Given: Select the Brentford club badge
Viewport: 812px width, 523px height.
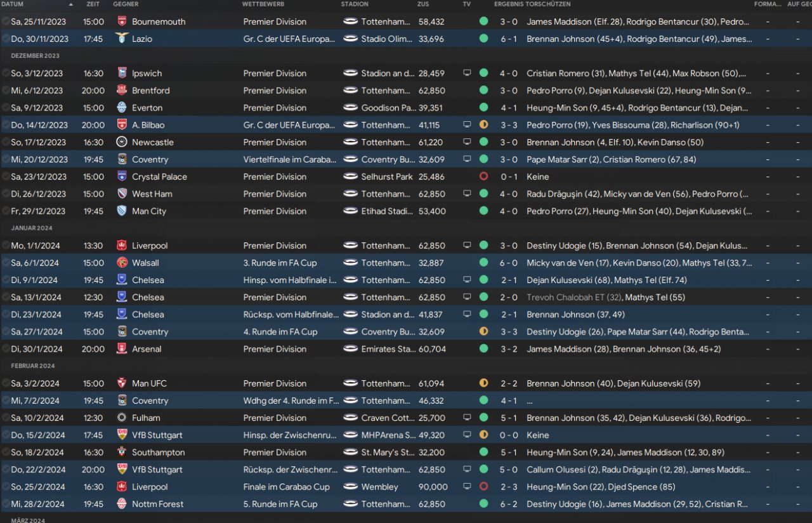Looking at the screenshot, I should (x=122, y=90).
